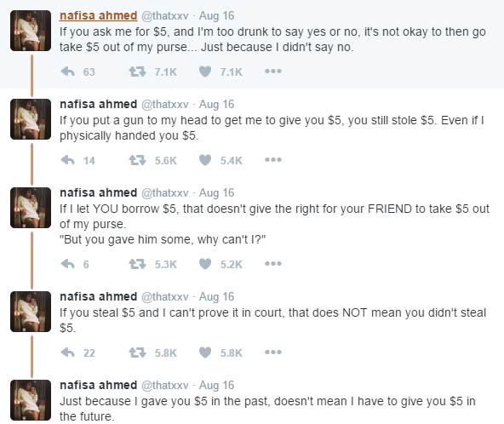
Task: Open the underlined nafisa ahmed profile name
Action: point(99,16)
